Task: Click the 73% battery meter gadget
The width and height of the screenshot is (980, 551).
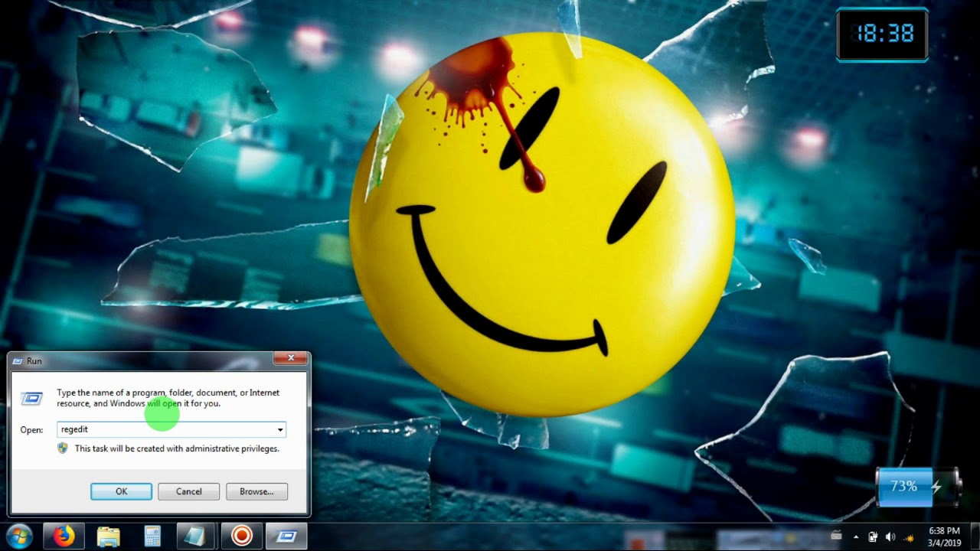Action: pos(917,487)
